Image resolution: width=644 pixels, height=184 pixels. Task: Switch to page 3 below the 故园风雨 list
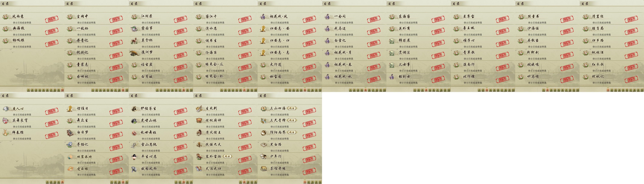pyautogui.click(x=184, y=182)
